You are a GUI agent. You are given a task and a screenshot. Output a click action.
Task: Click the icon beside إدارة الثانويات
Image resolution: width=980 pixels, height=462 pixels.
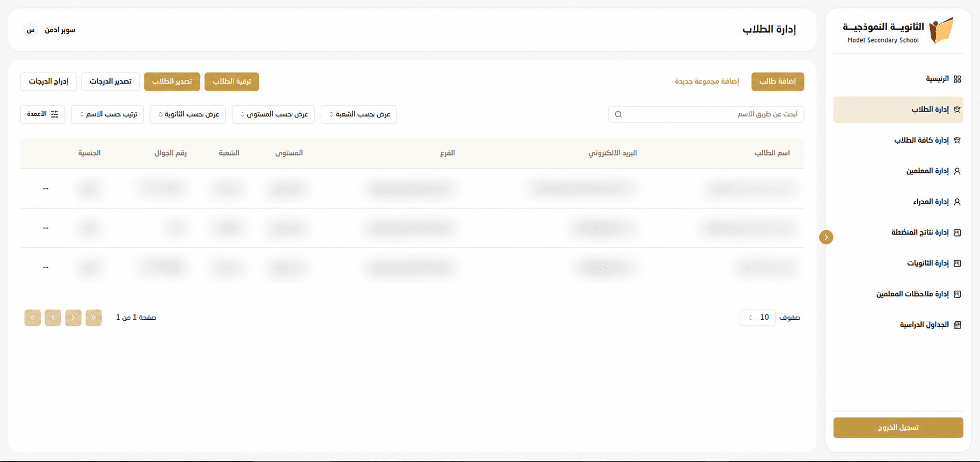(957, 263)
